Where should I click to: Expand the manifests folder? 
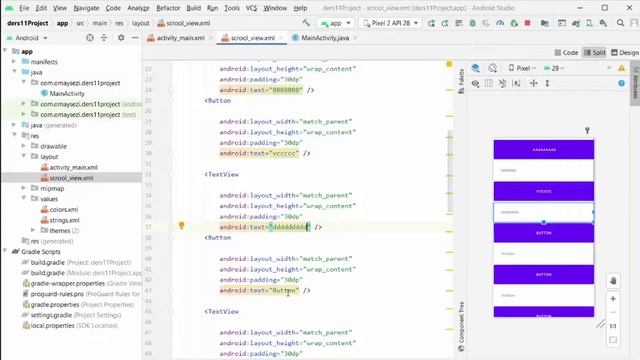tap(14, 61)
